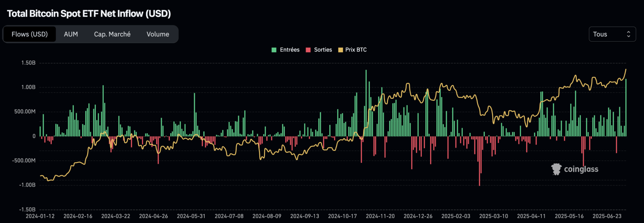
Task: Click the 1.50B y-axis label
Action: pyautogui.click(x=28, y=63)
